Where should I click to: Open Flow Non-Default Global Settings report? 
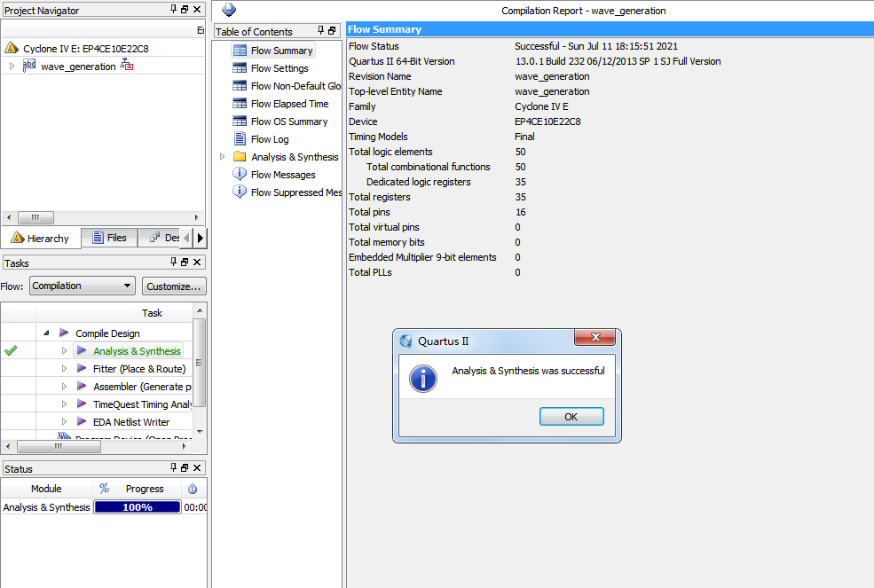[295, 86]
